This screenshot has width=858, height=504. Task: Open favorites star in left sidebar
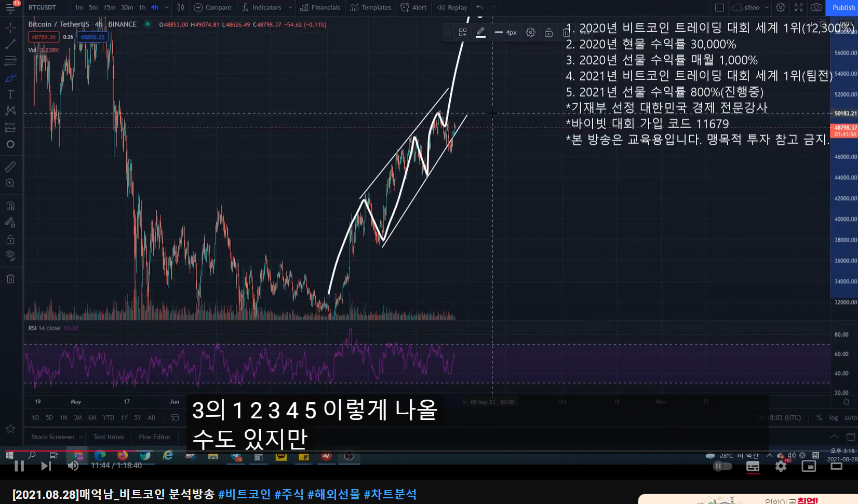(x=10, y=429)
